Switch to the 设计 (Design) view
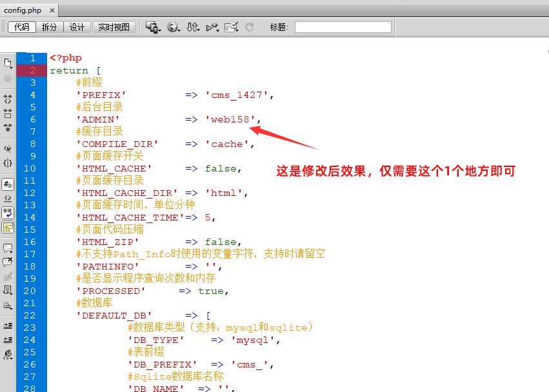The width and height of the screenshot is (549, 392). pyautogui.click(x=77, y=27)
